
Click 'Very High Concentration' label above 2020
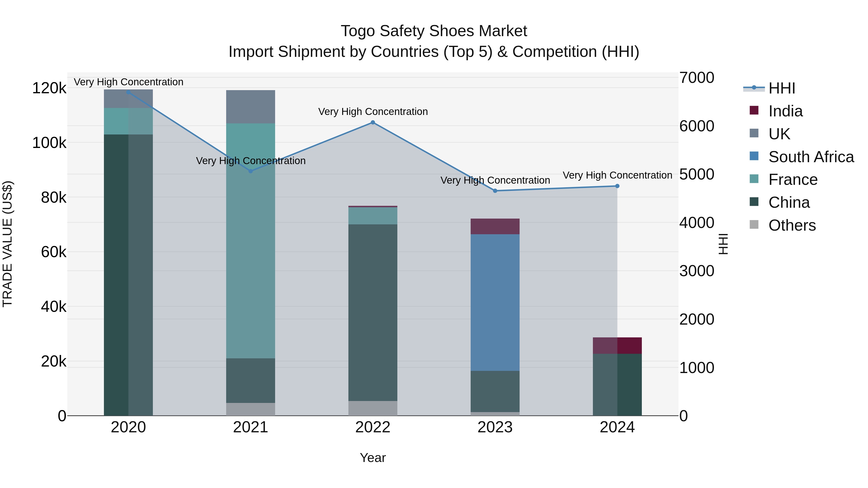tap(129, 82)
